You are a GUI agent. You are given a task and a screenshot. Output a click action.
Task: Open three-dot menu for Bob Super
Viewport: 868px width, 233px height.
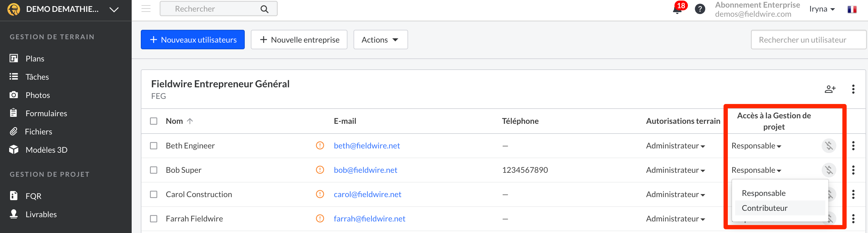[x=853, y=170]
